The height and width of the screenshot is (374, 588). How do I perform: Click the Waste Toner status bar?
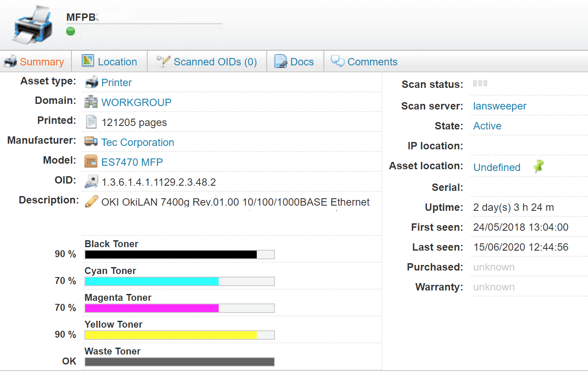pos(180,362)
